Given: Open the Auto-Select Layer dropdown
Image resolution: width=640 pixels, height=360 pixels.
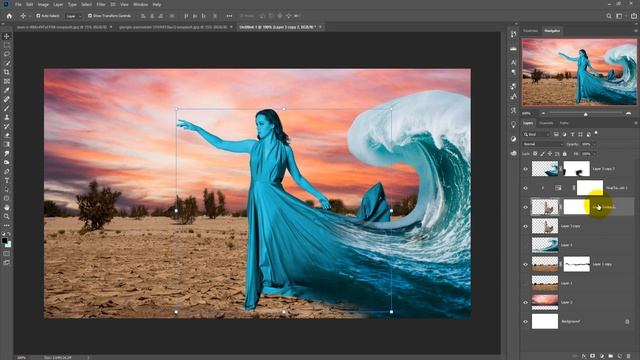Looking at the screenshot, I should click(x=73, y=16).
